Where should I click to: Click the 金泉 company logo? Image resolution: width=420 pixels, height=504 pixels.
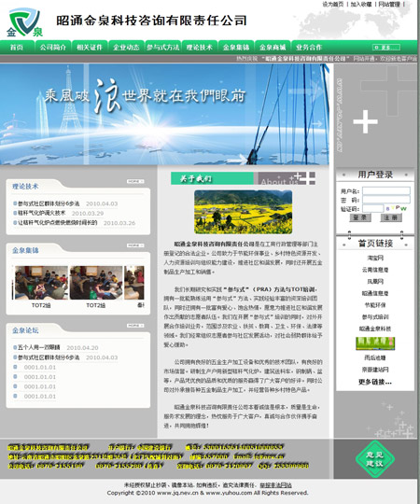[x=24, y=22]
